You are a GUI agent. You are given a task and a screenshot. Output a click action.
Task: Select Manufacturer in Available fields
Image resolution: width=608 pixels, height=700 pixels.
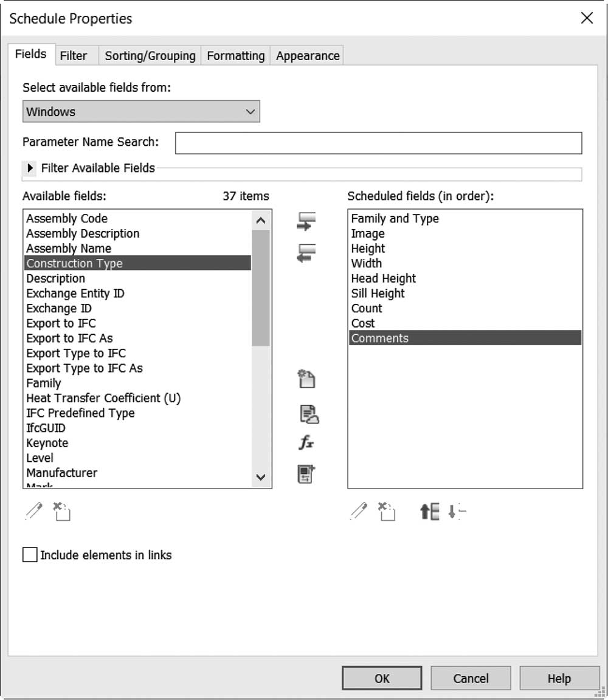(137, 473)
